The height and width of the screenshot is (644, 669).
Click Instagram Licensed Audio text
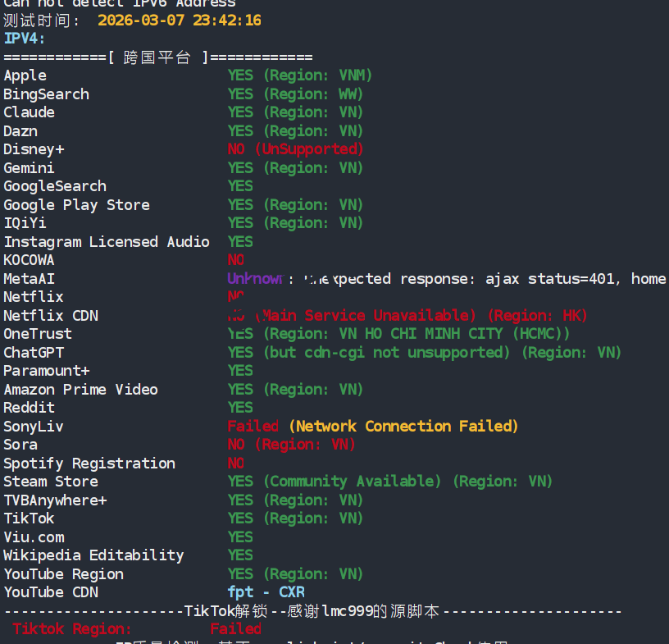[107, 242]
